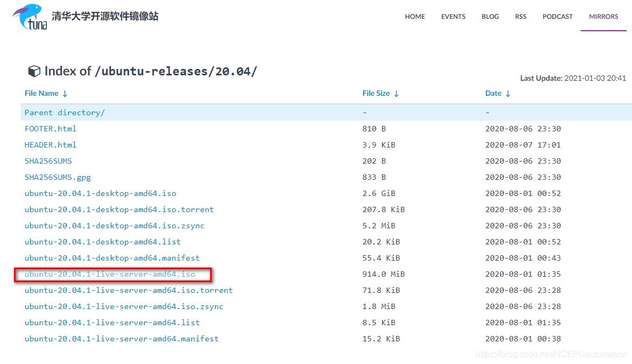The height and width of the screenshot is (364, 632).
Task: Open the RSS menu item
Action: pyautogui.click(x=520, y=17)
